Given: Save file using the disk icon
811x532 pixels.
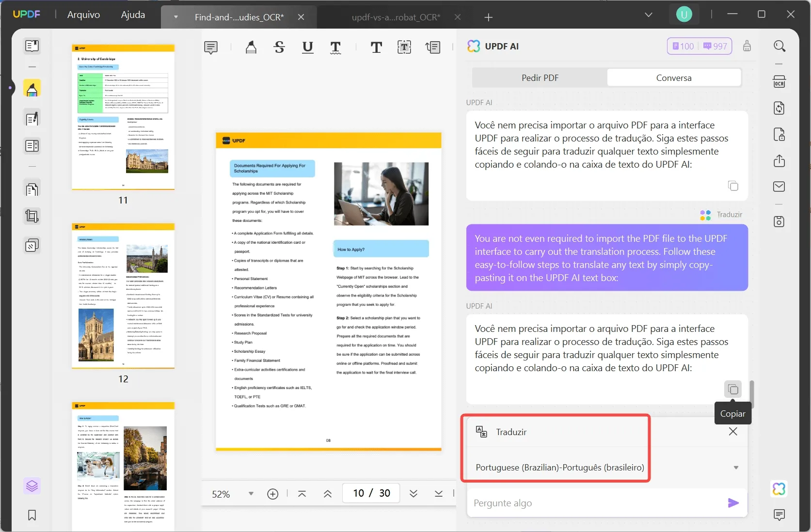Looking at the screenshot, I should 779,221.
